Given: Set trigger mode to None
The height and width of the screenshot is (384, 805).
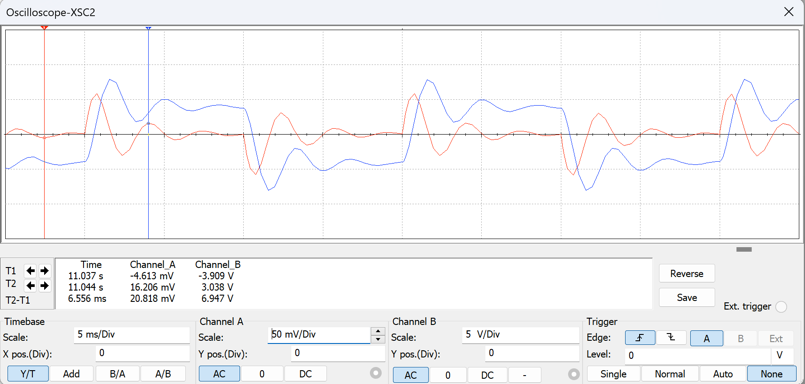Looking at the screenshot, I should 771,374.
